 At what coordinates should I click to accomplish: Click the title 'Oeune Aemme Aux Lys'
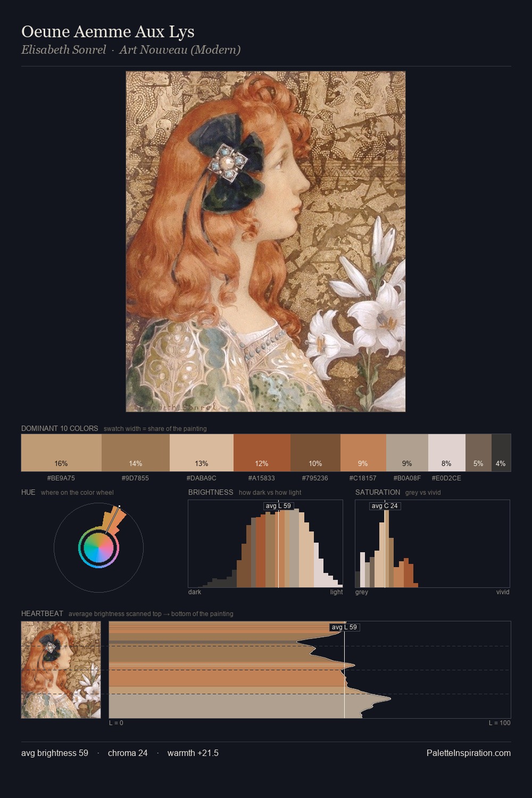pos(107,31)
